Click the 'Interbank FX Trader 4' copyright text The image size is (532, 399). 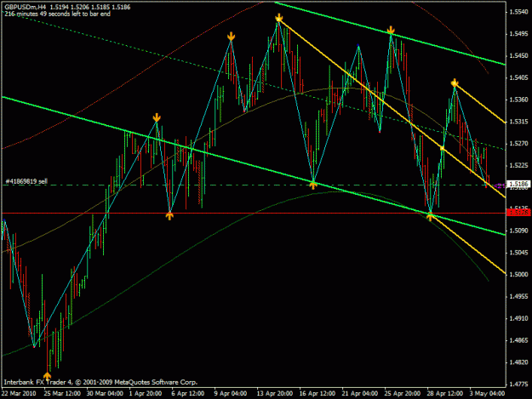click(x=100, y=382)
